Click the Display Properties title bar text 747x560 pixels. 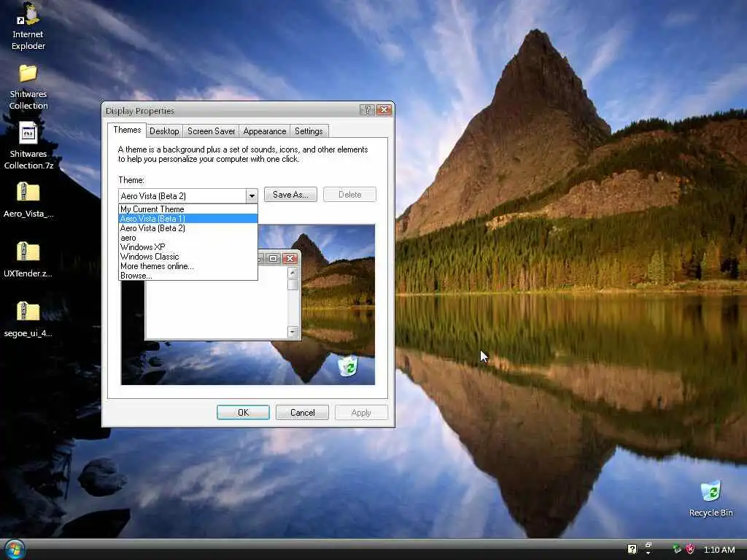click(140, 111)
